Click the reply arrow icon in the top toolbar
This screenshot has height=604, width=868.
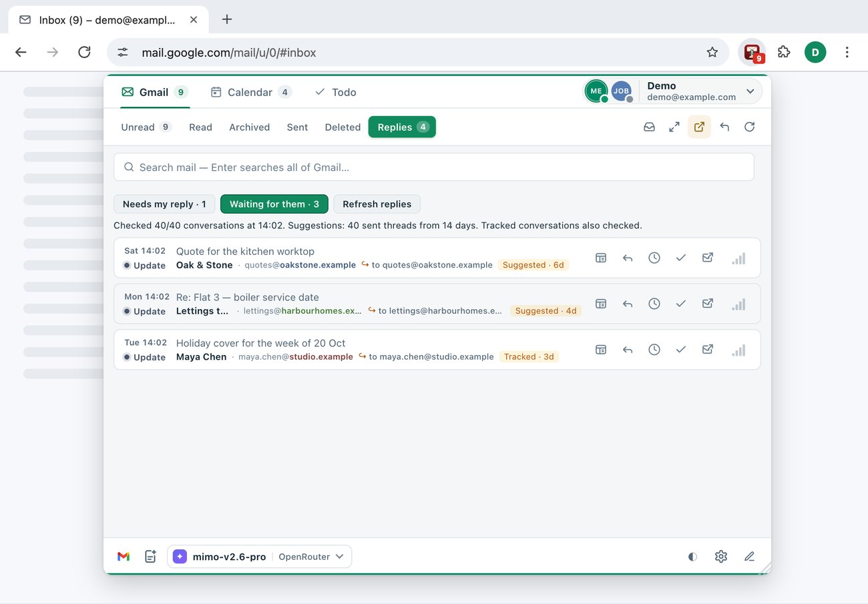pos(724,127)
